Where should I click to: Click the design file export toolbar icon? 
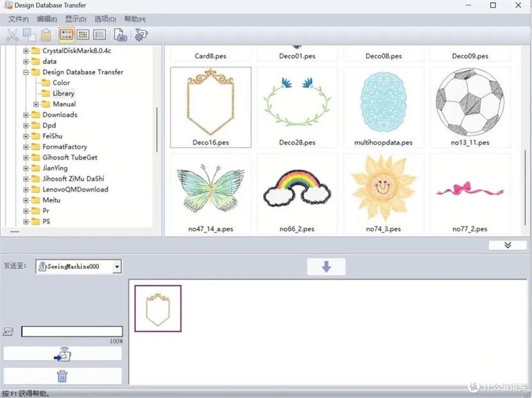pos(120,35)
